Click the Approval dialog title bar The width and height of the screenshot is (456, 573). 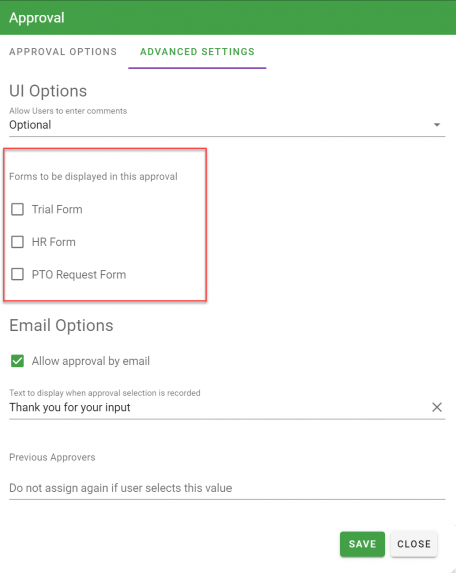click(228, 18)
